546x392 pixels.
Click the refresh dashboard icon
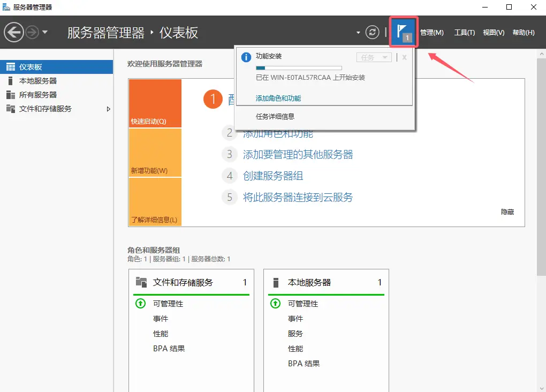pos(372,33)
